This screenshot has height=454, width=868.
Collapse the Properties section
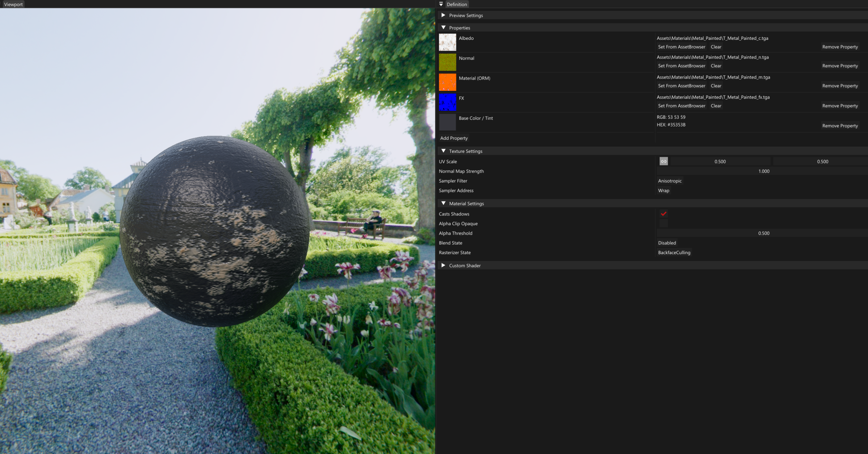click(443, 28)
